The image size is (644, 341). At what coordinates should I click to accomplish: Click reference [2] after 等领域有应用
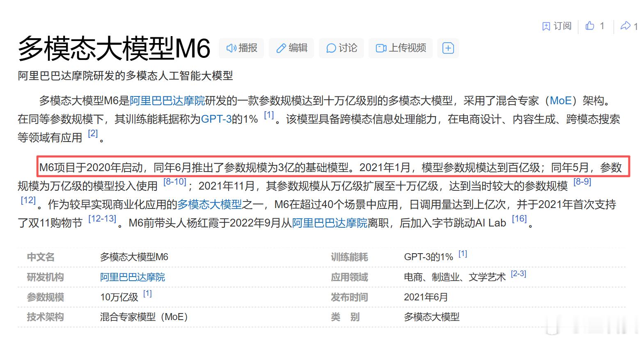tap(93, 133)
